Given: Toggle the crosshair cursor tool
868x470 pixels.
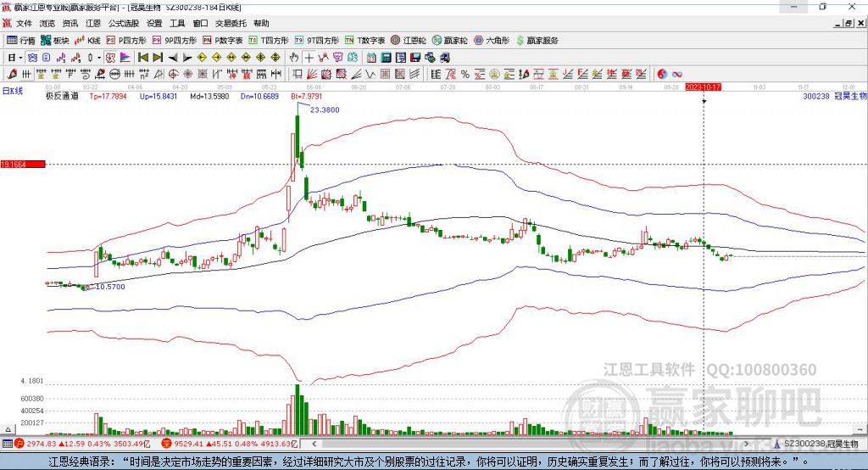Looking at the screenshot, I should tap(309, 58).
